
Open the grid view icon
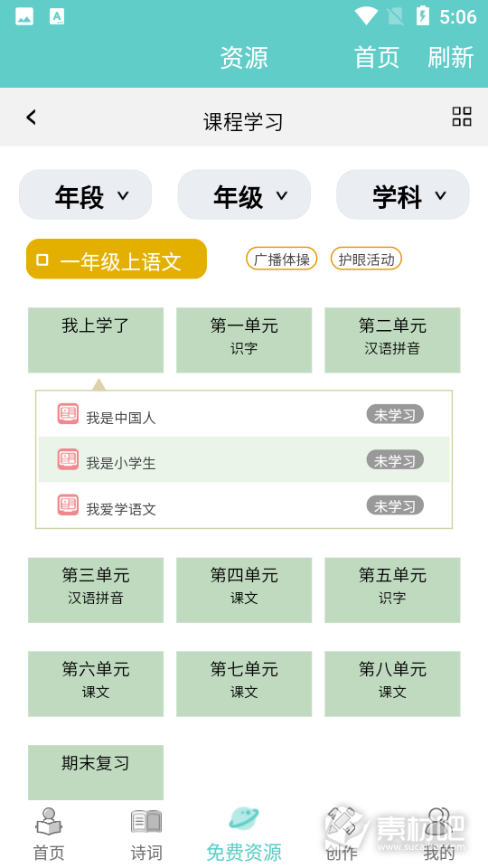[462, 117]
